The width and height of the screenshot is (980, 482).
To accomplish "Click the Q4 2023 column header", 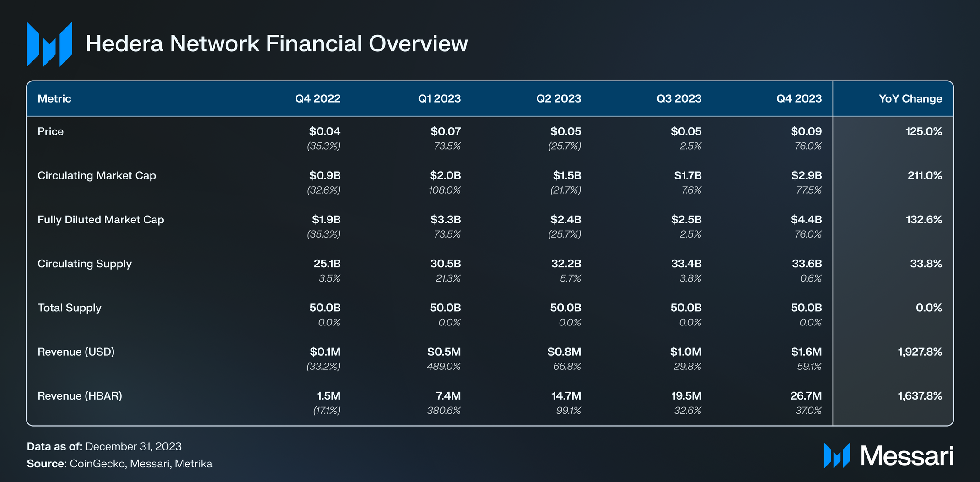I will click(x=799, y=99).
